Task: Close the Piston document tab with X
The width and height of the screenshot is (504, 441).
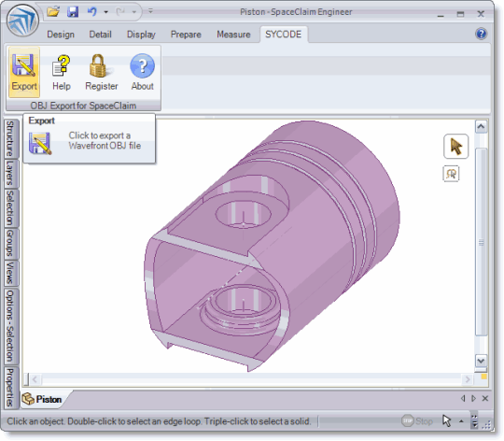Action: coord(485,398)
